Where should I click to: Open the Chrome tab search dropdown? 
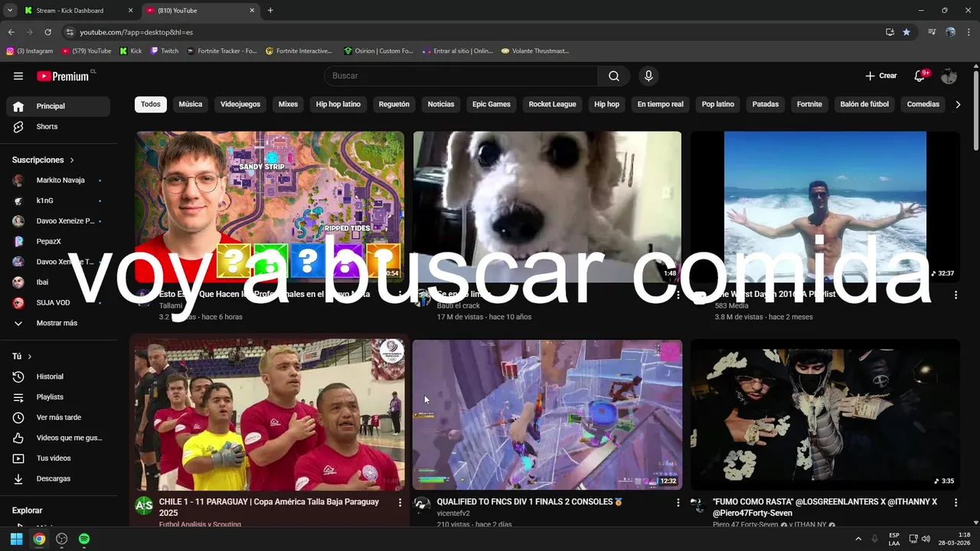point(10,11)
